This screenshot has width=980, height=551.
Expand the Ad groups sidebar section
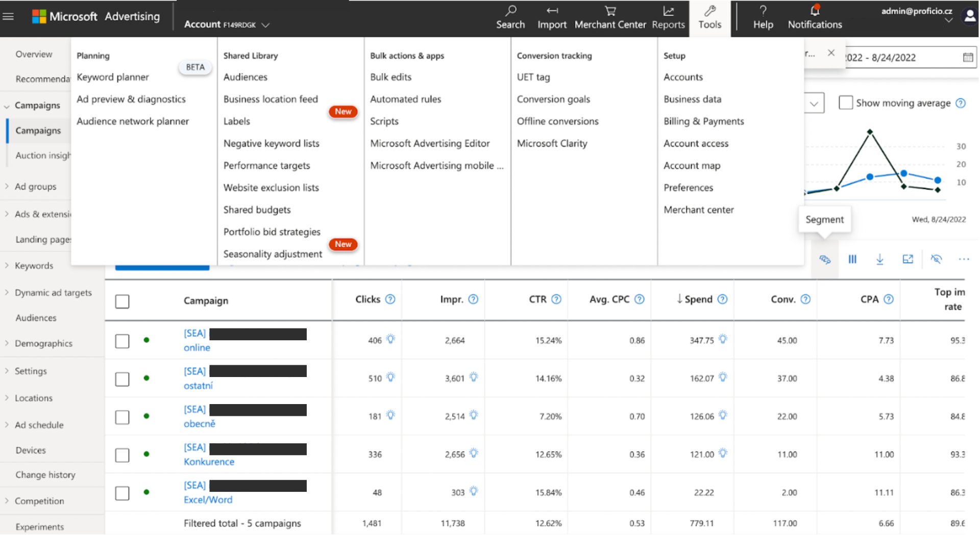7,187
